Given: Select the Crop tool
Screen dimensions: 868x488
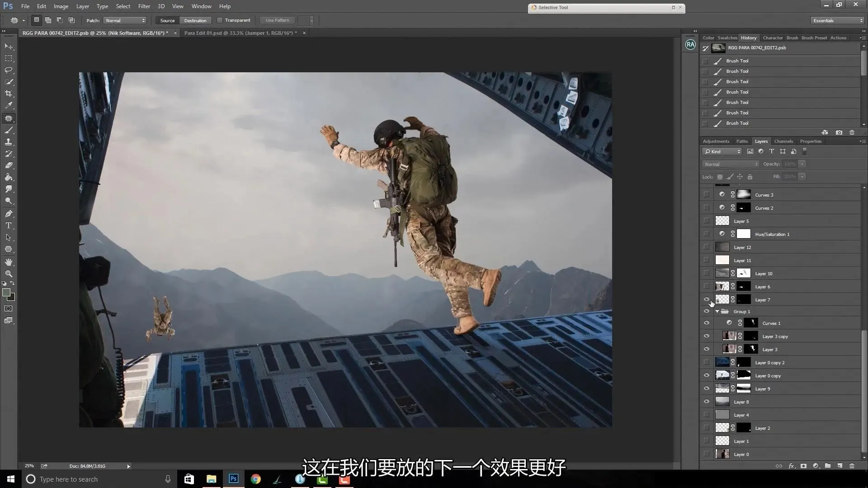Looking at the screenshot, I should (9, 94).
